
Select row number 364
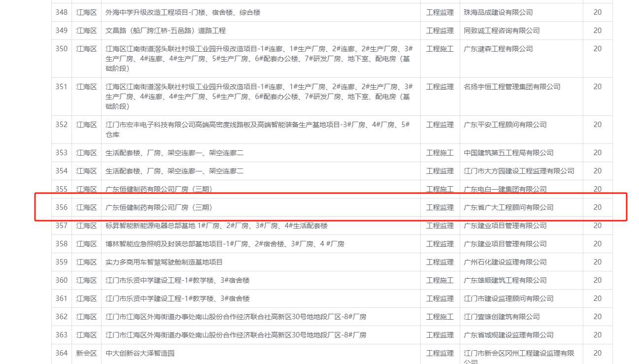tap(62, 353)
